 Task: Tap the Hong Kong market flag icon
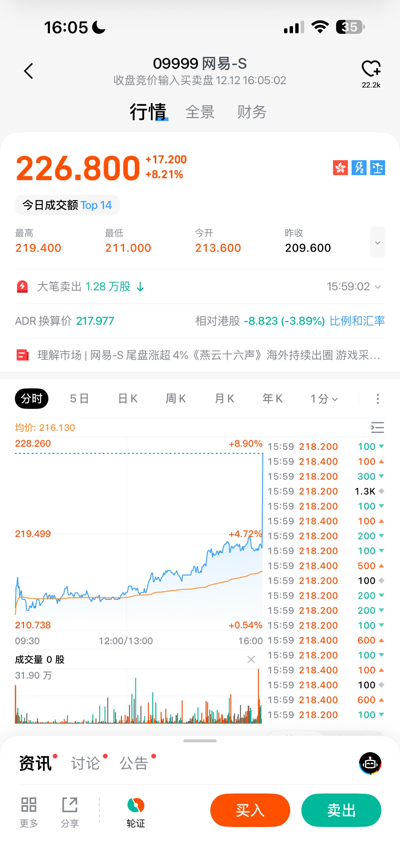pos(340,168)
